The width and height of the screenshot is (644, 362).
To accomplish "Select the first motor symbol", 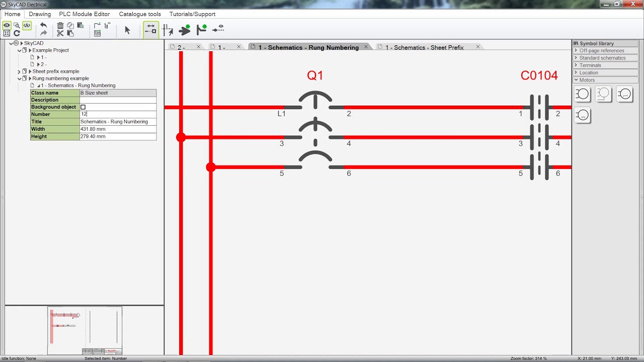I will pyautogui.click(x=582, y=94).
